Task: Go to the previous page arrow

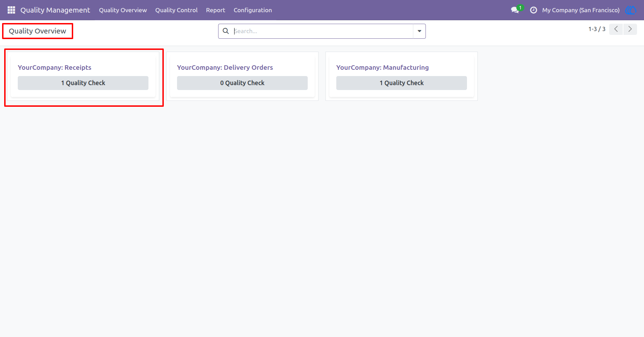Action: pyautogui.click(x=616, y=29)
